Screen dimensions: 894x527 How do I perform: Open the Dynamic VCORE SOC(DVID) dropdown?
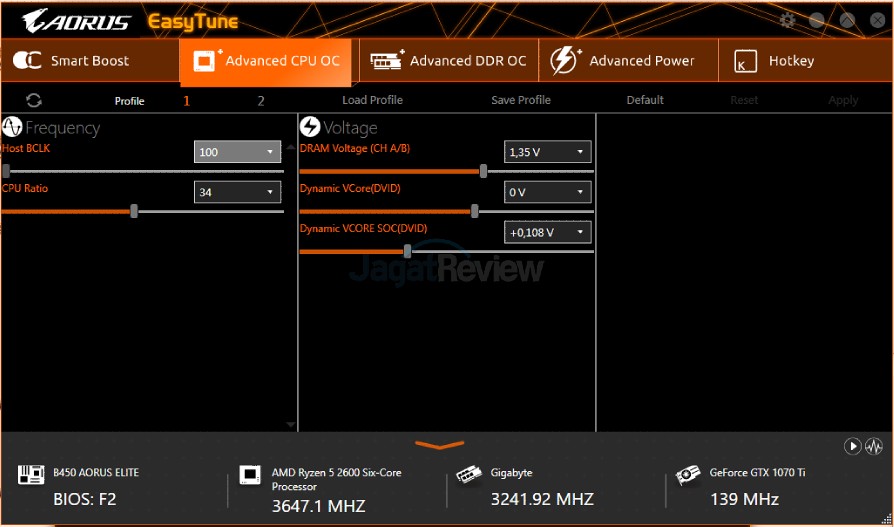(547, 232)
